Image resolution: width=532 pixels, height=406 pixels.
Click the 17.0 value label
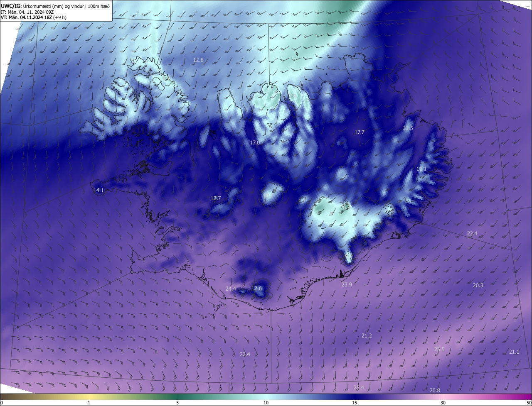point(255,142)
